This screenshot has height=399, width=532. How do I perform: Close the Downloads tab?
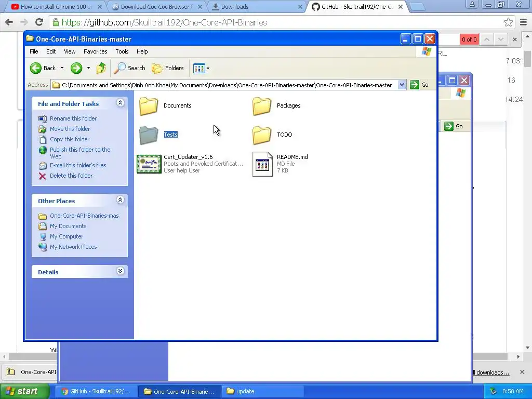click(300, 7)
